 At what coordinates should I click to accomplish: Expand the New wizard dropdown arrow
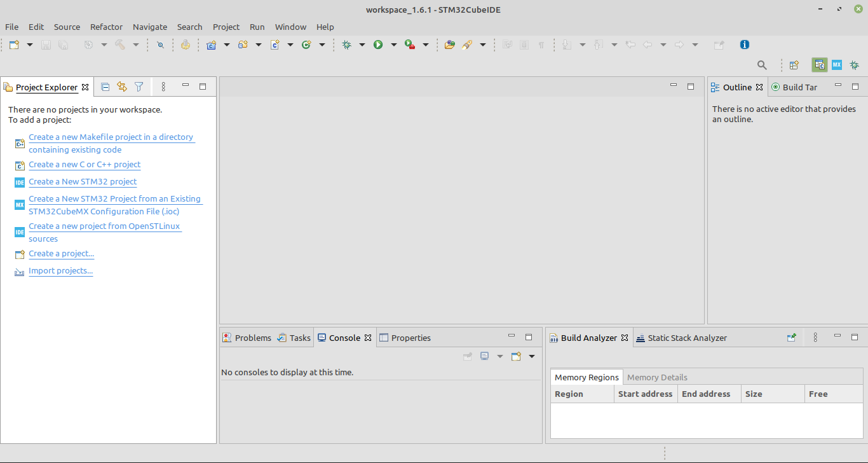(29, 45)
